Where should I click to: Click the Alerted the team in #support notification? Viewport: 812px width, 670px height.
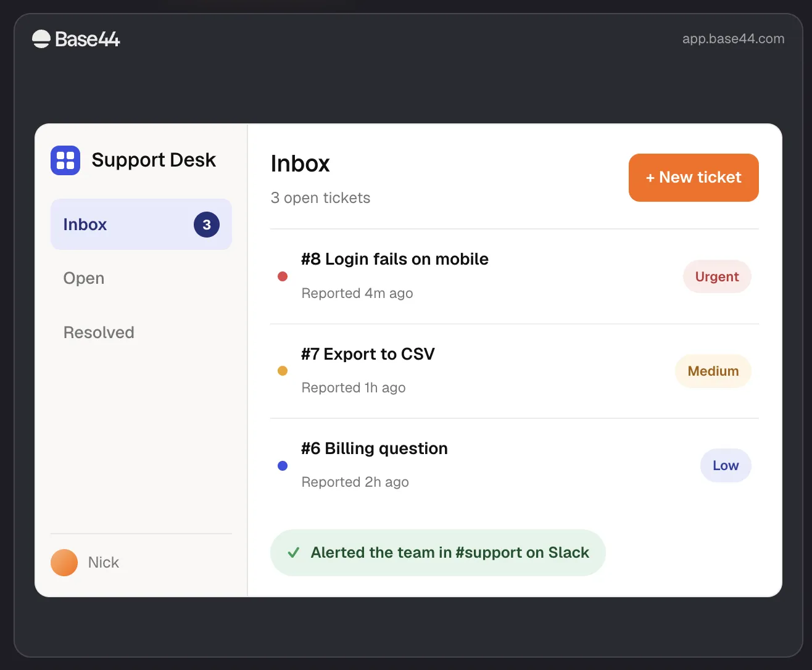pos(438,553)
